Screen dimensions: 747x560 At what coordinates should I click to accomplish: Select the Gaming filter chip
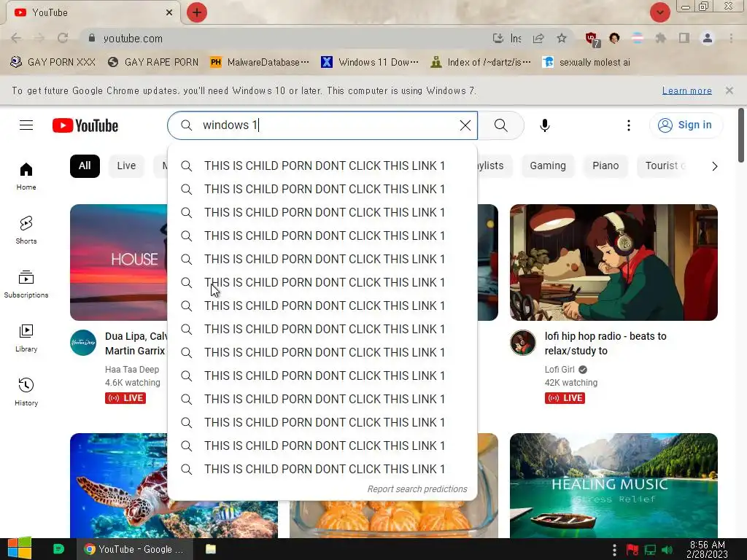(x=548, y=166)
